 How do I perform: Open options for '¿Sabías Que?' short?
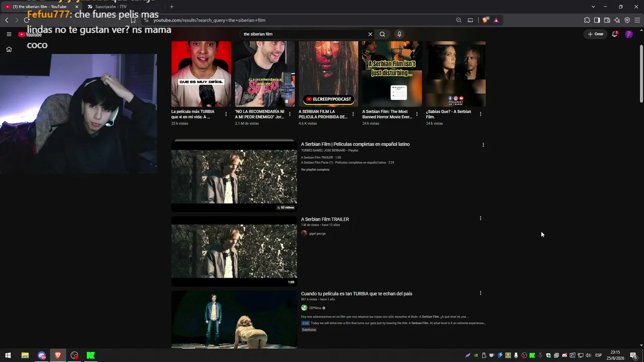[x=480, y=114]
